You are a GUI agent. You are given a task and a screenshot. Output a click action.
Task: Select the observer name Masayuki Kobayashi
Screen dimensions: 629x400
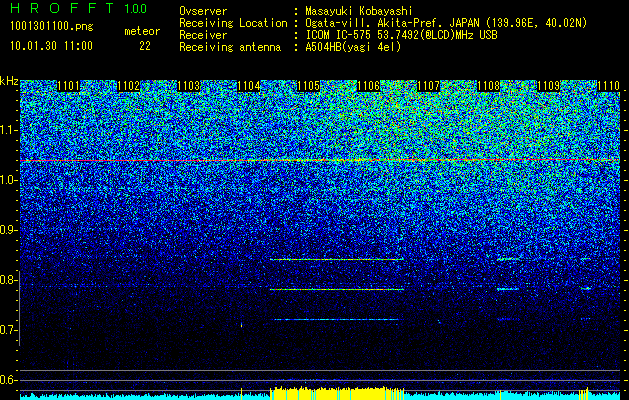click(x=359, y=12)
